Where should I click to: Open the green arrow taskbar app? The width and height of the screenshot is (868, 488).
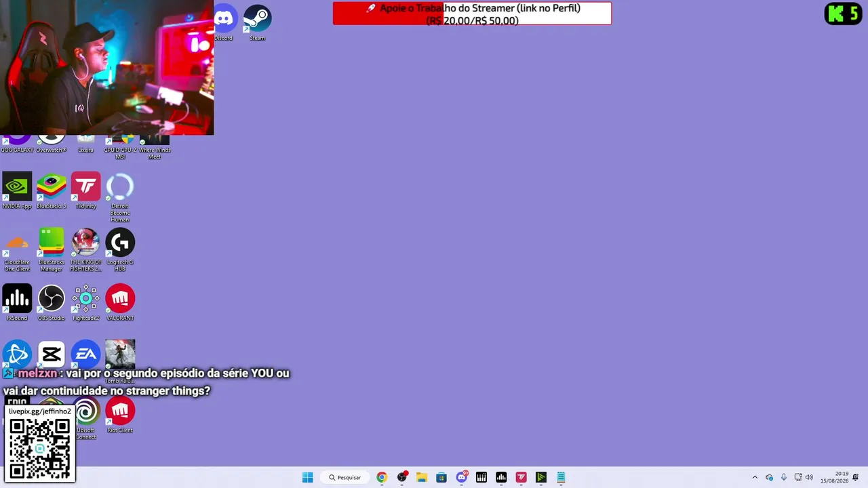[541, 477]
